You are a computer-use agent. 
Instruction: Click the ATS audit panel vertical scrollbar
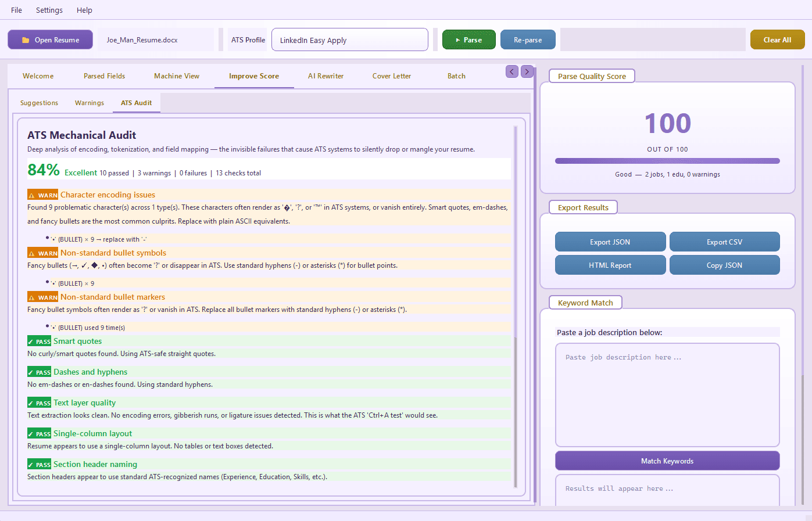[516, 307]
